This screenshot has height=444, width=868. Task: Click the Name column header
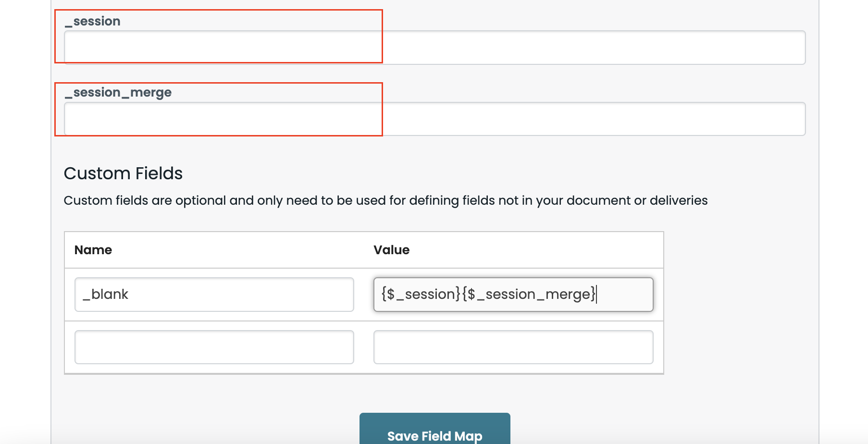click(x=93, y=250)
